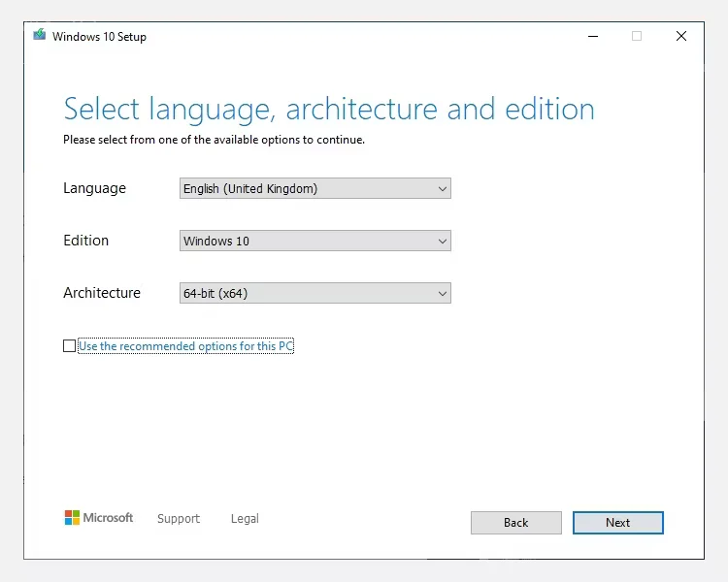Open the Architecture combo box showing 64-bit (x64)
Viewport: 728px width, 582px height.
[x=306, y=294]
